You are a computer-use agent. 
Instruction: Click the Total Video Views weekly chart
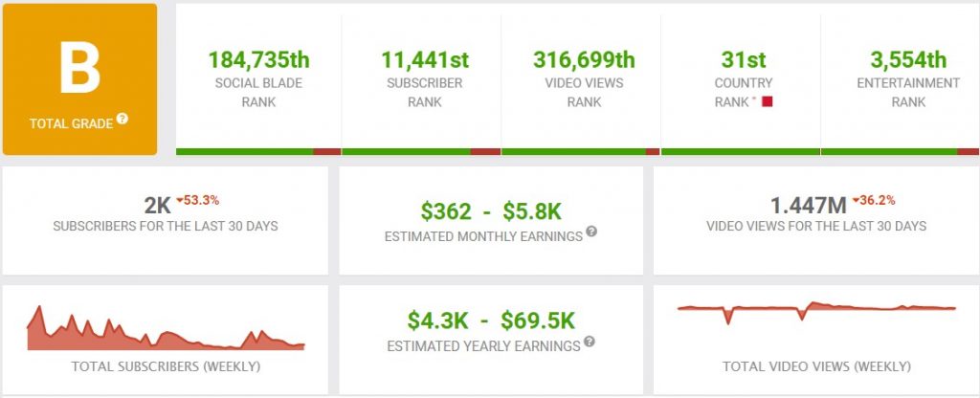click(x=816, y=312)
